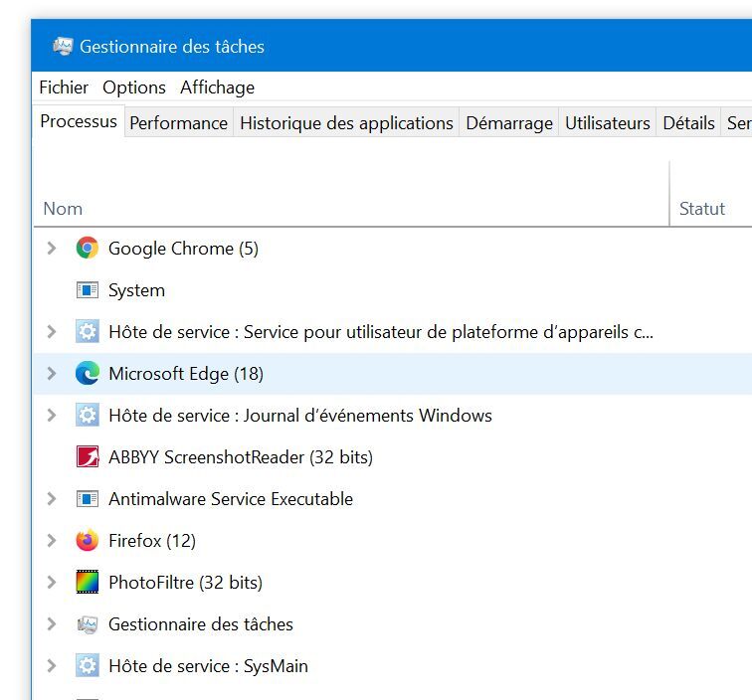Click the SysMain service gear icon
The width and height of the screenshot is (752, 700).
pyautogui.click(x=88, y=666)
